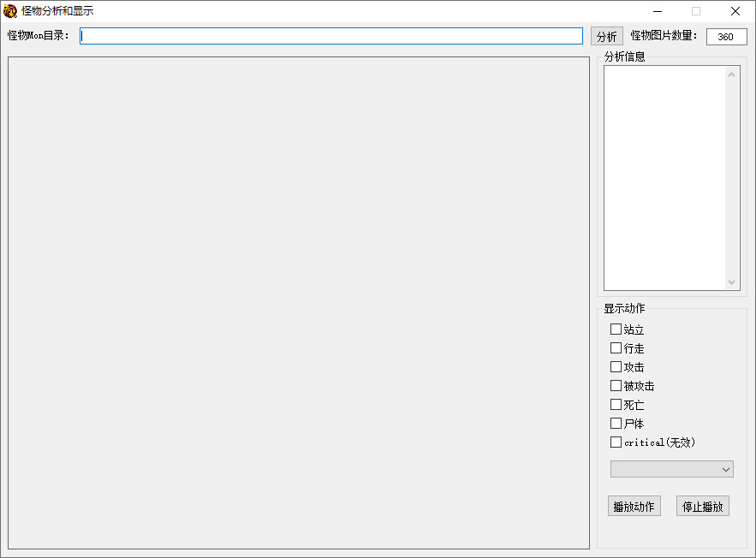The image size is (756, 558).
Task: Click the large empty monster display panel
Action: [x=298, y=302]
